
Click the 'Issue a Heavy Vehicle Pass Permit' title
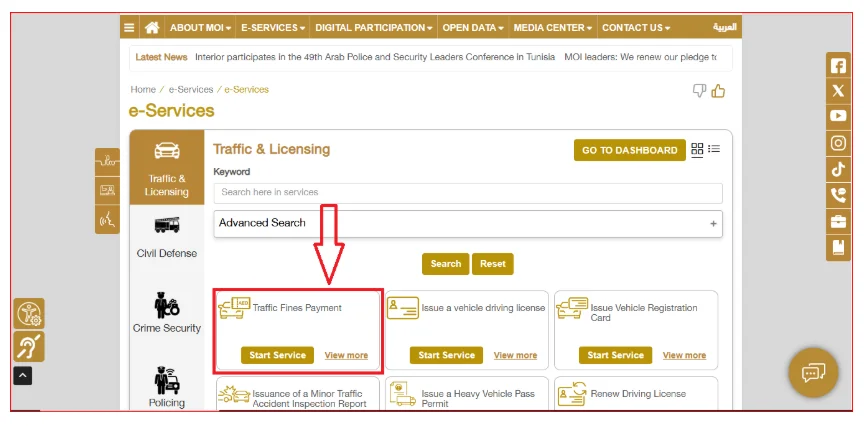coord(478,399)
